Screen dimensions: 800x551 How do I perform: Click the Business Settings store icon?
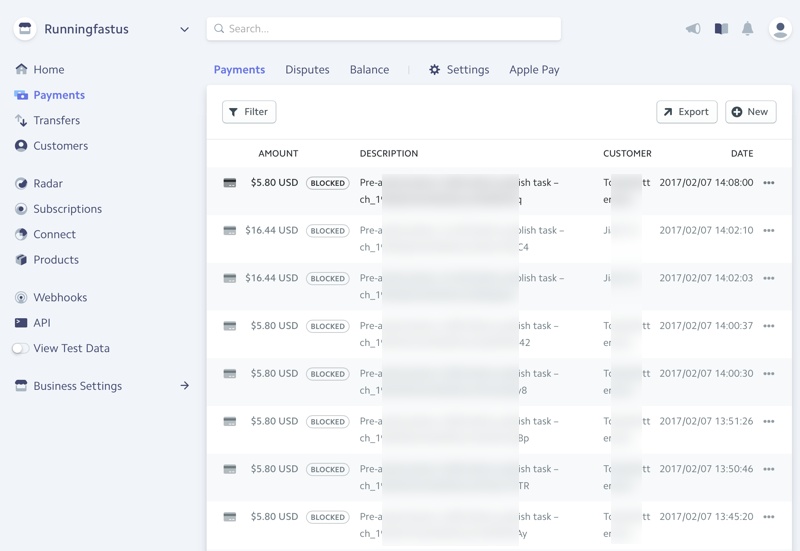[21, 386]
